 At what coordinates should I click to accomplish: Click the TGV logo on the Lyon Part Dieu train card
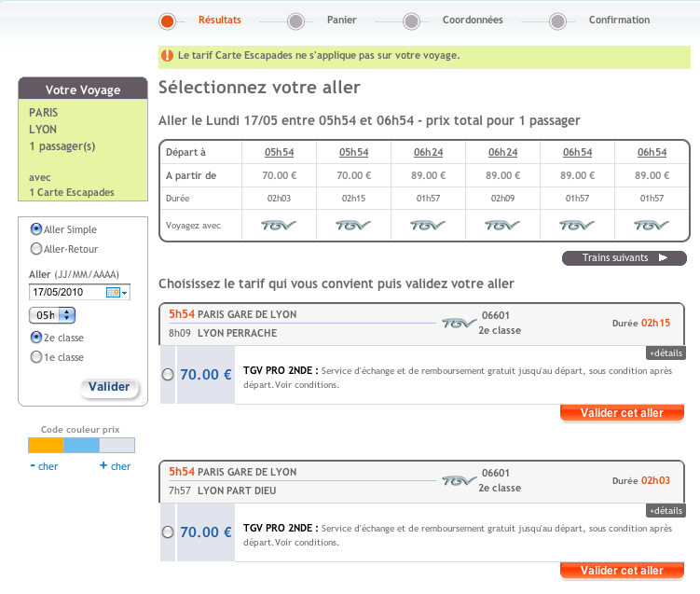pos(459,481)
